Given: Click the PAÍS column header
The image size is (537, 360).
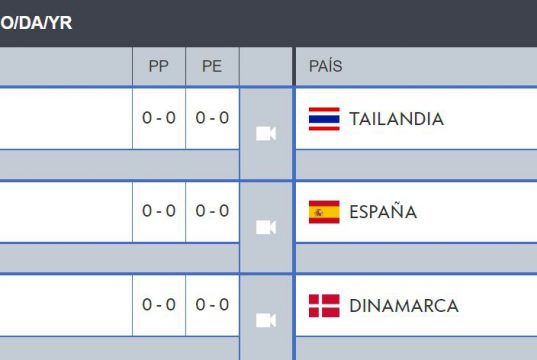Looking at the screenshot, I should pos(325,66).
